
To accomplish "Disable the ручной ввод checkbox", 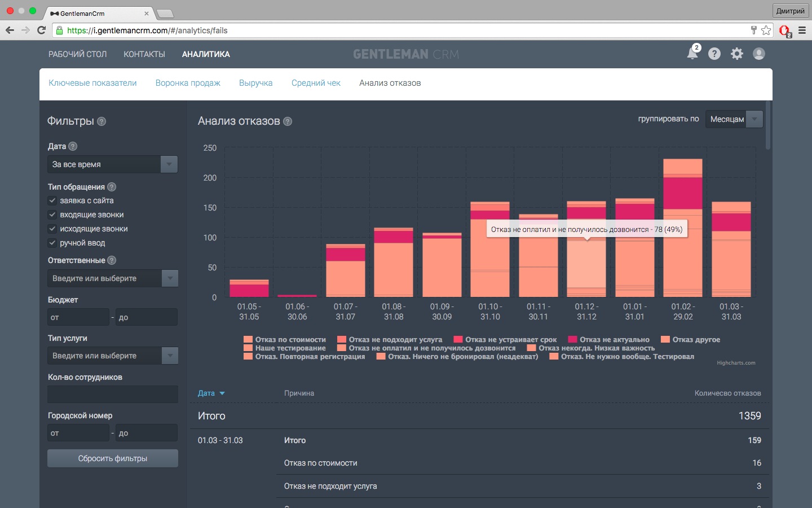I will point(52,243).
